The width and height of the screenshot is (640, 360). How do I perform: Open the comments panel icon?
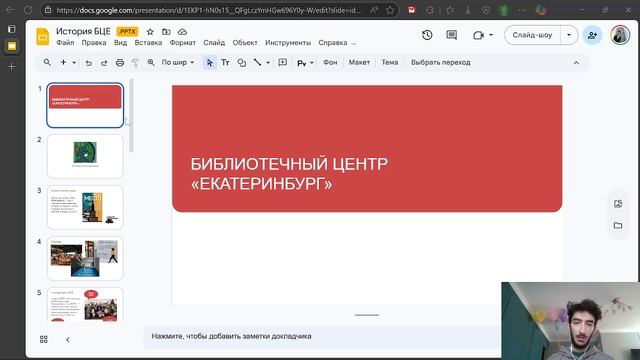(451, 35)
